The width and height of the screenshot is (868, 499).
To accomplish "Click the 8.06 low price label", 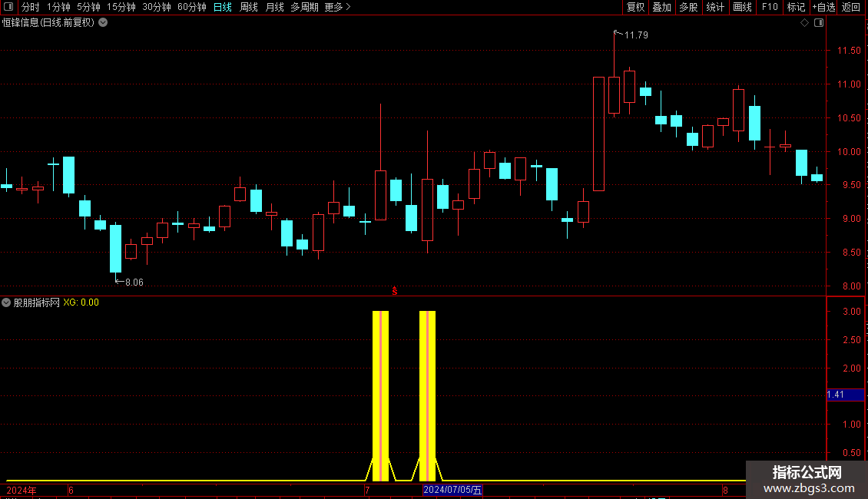I will click(134, 283).
